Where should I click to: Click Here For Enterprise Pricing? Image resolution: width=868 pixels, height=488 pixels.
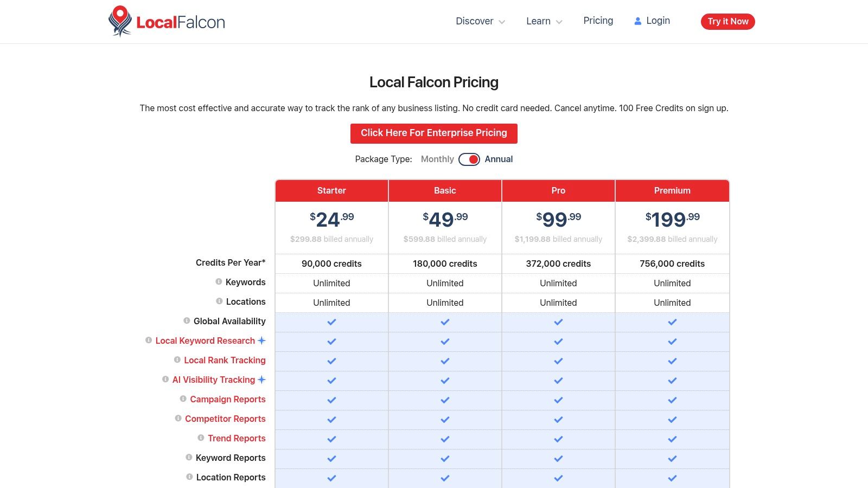point(434,133)
